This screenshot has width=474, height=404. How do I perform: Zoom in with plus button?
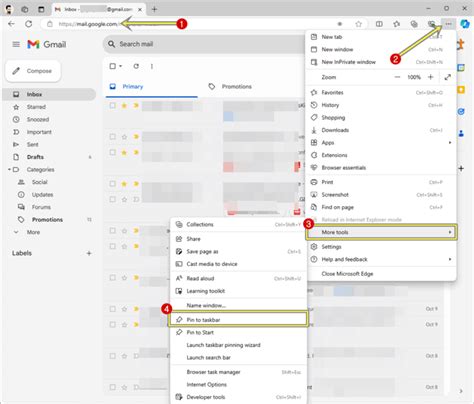pyautogui.click(x=431, y=77)
